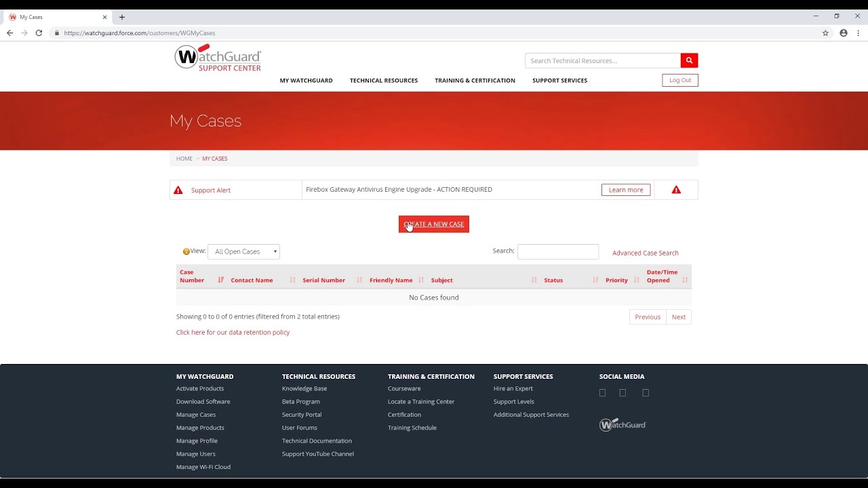Click the warning triangle beside Support Alert
Viewport: 868px width, 488px height.
click(x=178, y=190)
